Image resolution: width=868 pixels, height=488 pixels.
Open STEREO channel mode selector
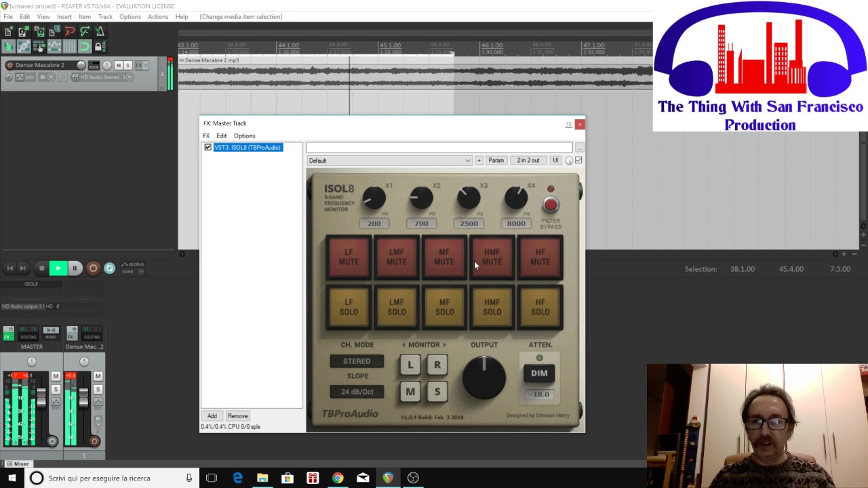pos(357,361)
